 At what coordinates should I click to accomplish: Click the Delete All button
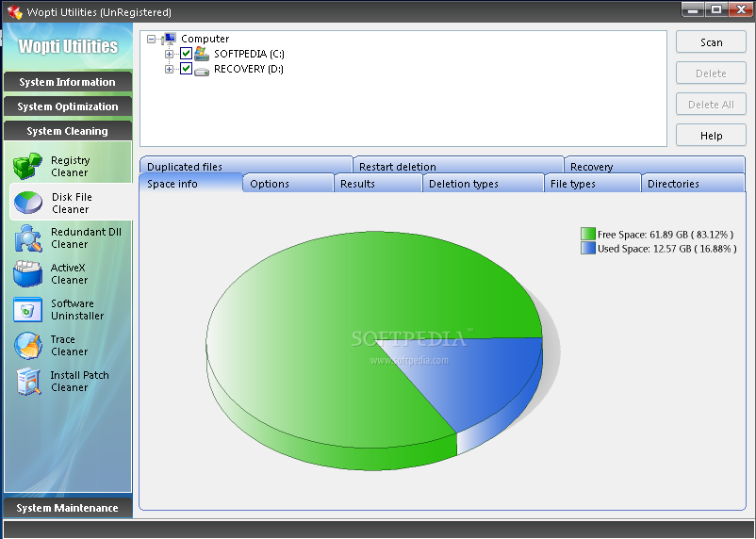pyautogui.click(x=711, y=105)
